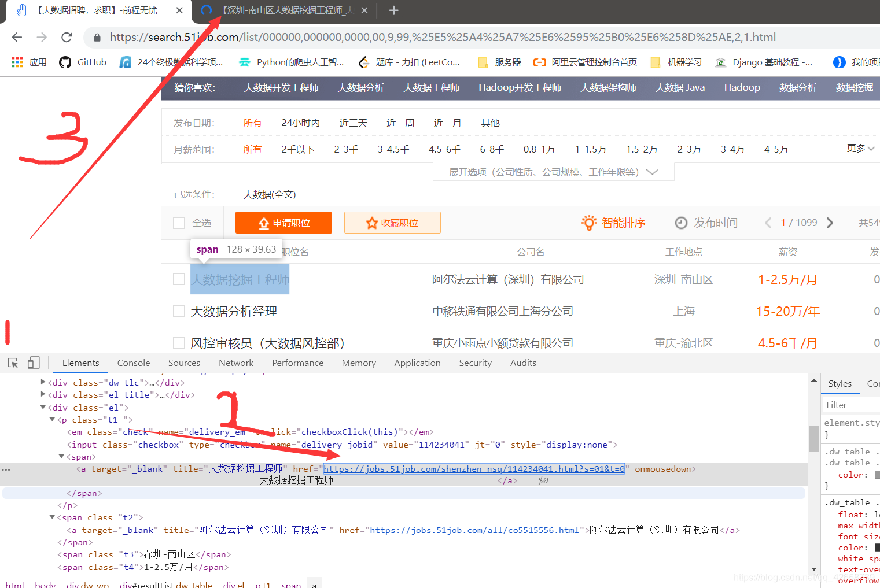The image size is (880, 588).
Task: Click the address bar URL
Action: coord(443,37)
